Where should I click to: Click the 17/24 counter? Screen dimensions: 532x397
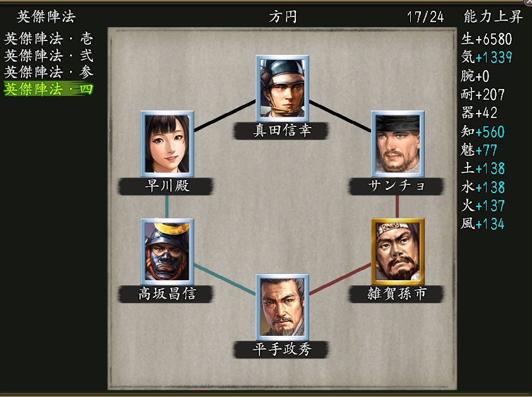point(425,17)
